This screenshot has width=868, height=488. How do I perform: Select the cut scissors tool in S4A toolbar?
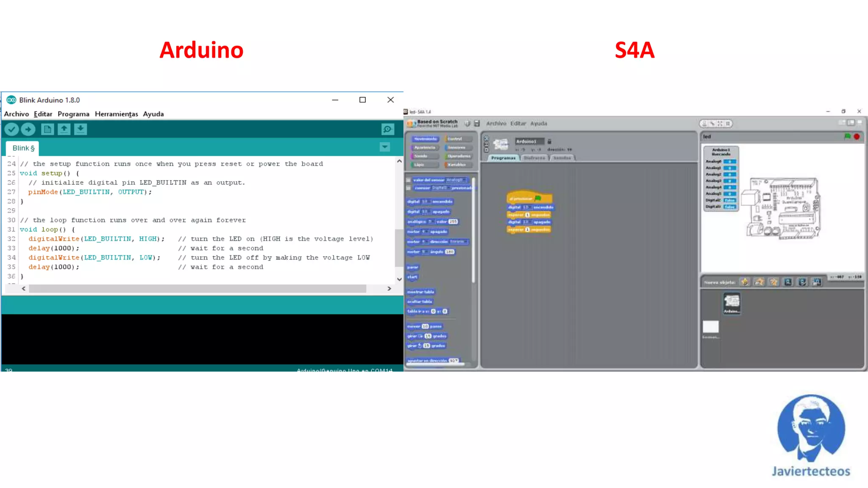pos(712,124)
